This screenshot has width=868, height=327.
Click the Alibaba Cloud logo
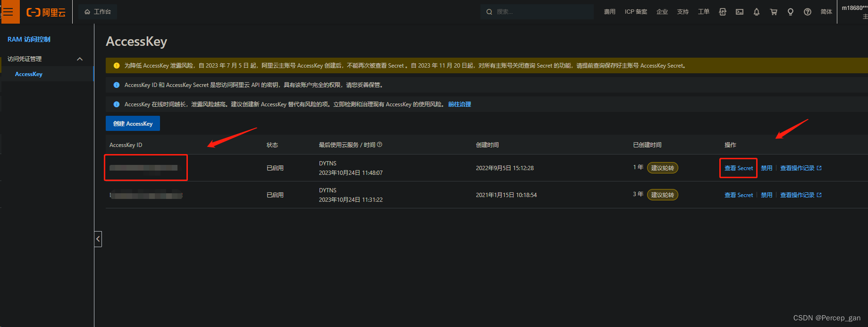coord(46,12)
